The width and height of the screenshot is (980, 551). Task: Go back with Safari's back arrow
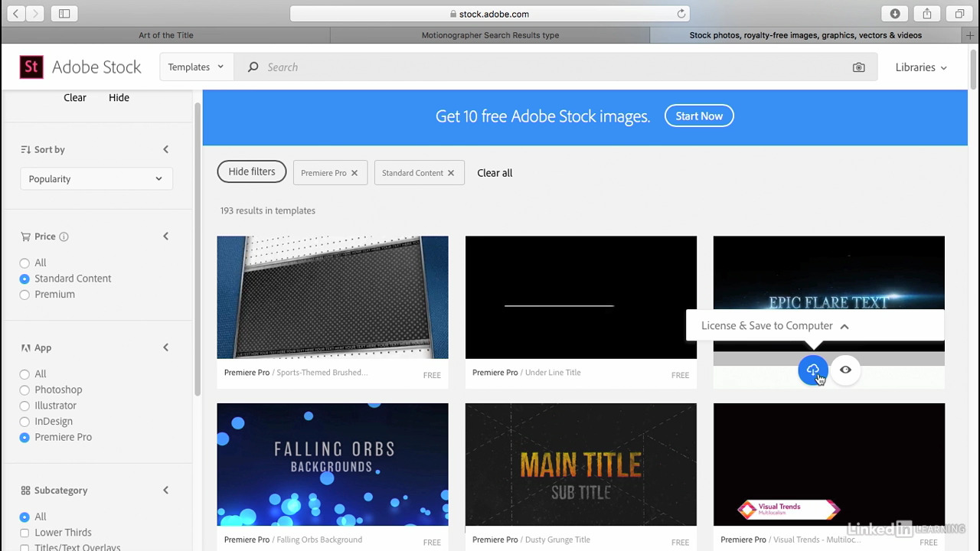point(15,14)
